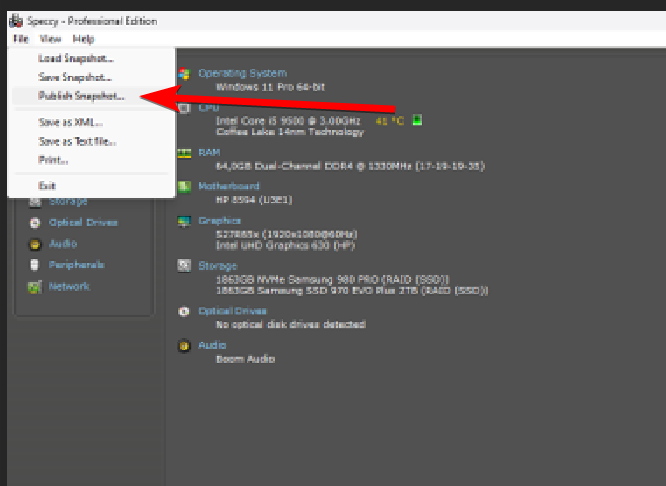The image size is (666, 486).
Task: Click the Storage drive icon in summary
Action: pyautogui.click(x=184, y=266)
